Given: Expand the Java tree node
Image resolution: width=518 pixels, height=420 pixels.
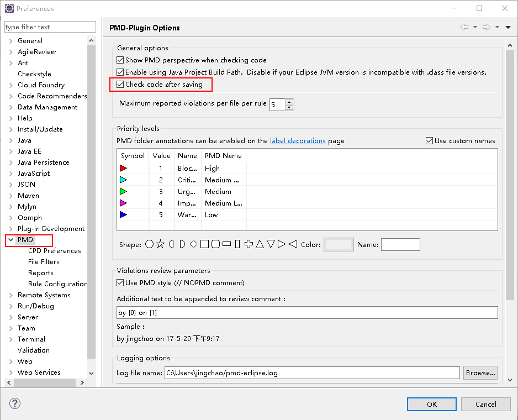Looking at the screenshot, I should pos(11,140).
